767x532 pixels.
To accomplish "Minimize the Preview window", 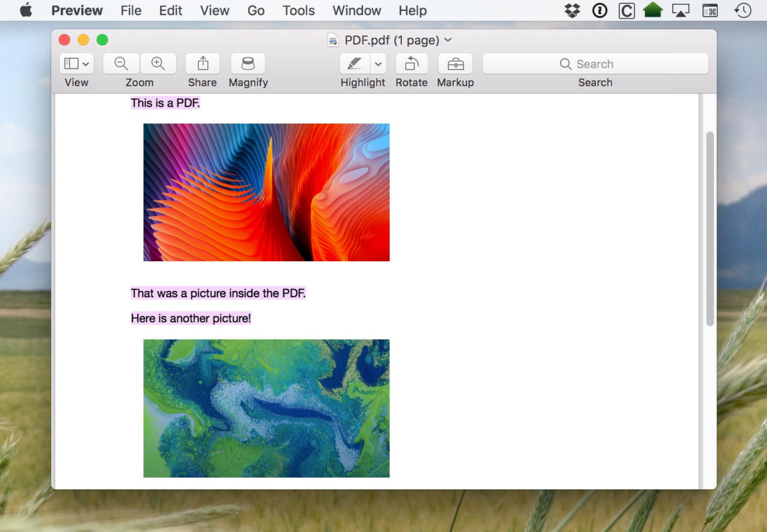I will click(x=83, y=40).
